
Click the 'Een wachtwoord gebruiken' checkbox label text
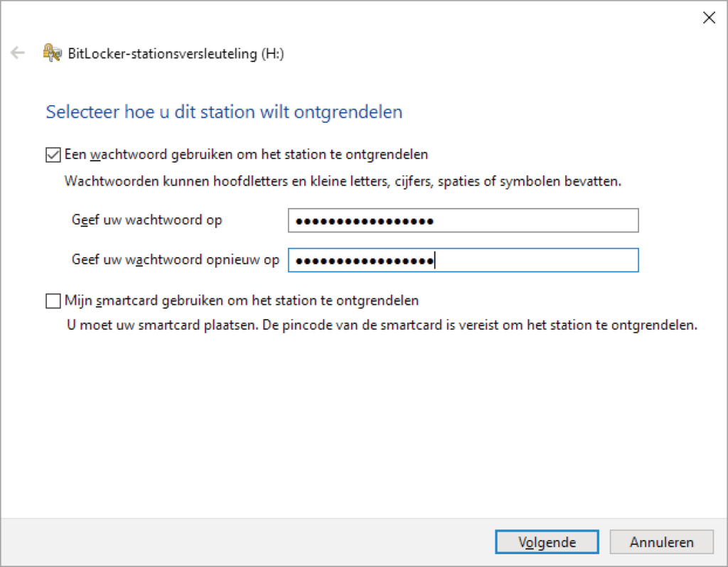246,154
